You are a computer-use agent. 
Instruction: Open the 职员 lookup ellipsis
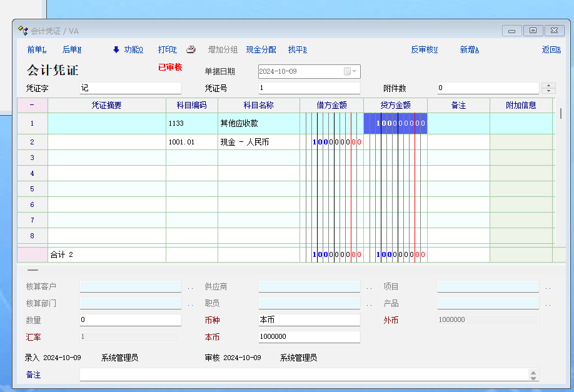point(369,304)
